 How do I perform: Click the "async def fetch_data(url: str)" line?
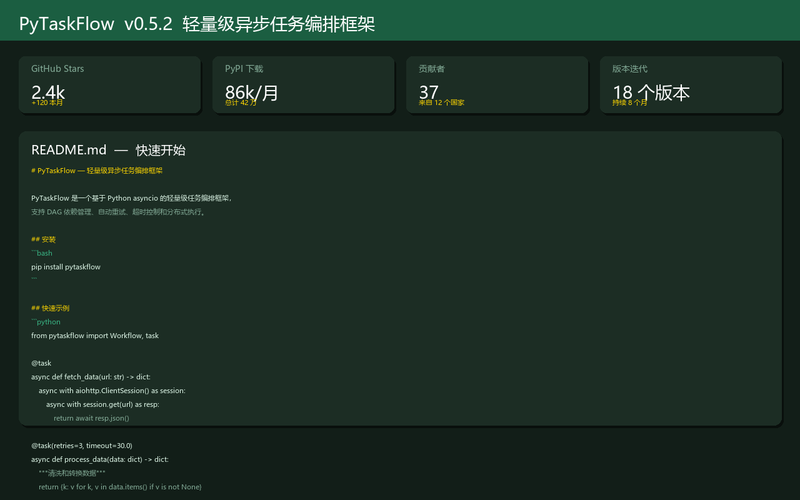click(x=91, y=377)
